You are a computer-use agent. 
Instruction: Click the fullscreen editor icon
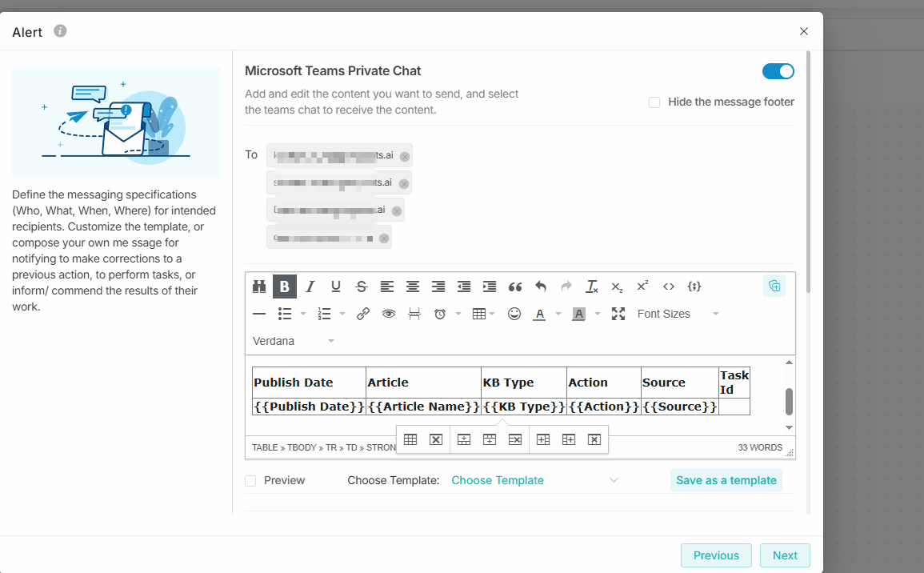tap(618, 314)
